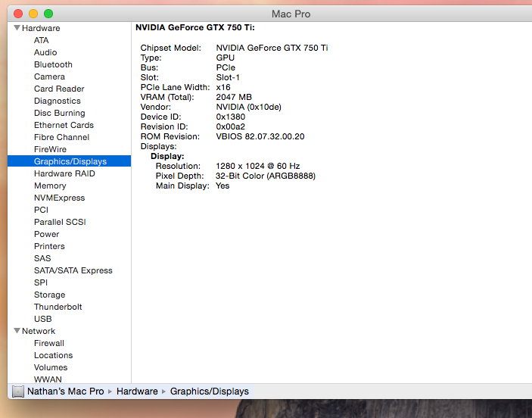This screenshot has height=418, width=532.
Task: Select SATA/SATA Express in the sidebar
Action: click(x=73, y=270)
